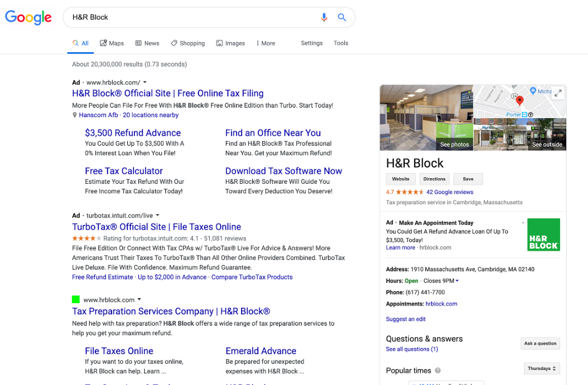Screen dimensions: 588x385
Task: Get Directions to H&R Block
Action: pos(434,179)
